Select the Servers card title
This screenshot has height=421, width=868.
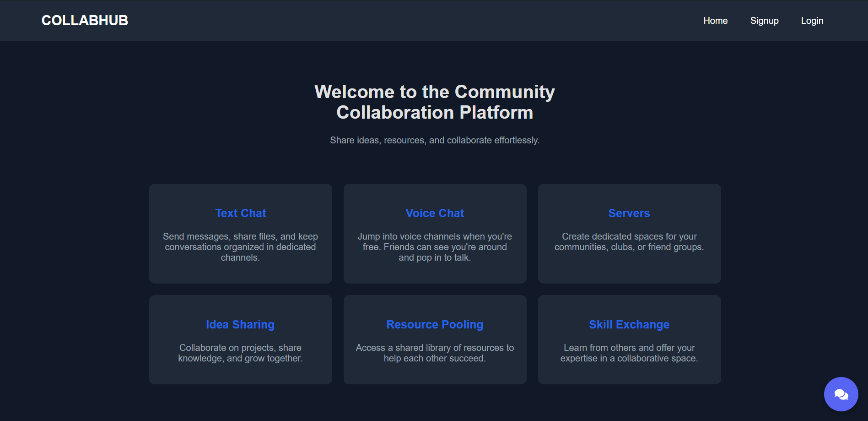pos(629,213)
